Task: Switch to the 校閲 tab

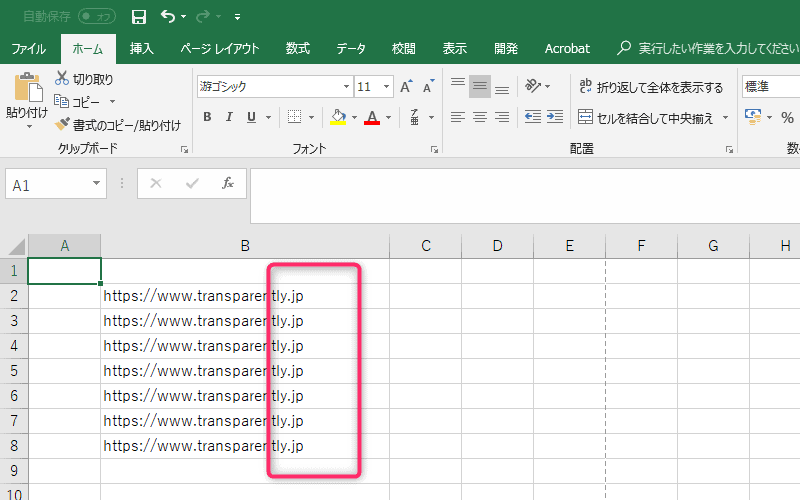Action: click(x=403, y=49)
